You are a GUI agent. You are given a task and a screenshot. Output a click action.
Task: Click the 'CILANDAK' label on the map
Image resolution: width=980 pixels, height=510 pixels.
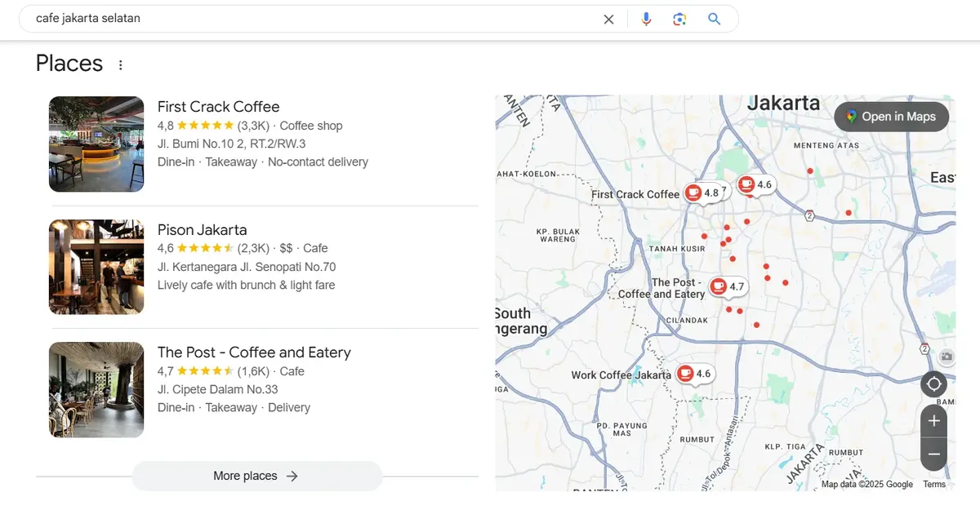pyautogui.click(x=685, y=320)
